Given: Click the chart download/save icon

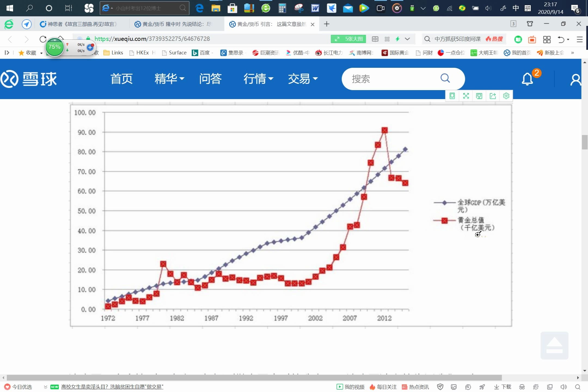Looking at the screenshot, I should pyautogui.click(x=479, y=95).
